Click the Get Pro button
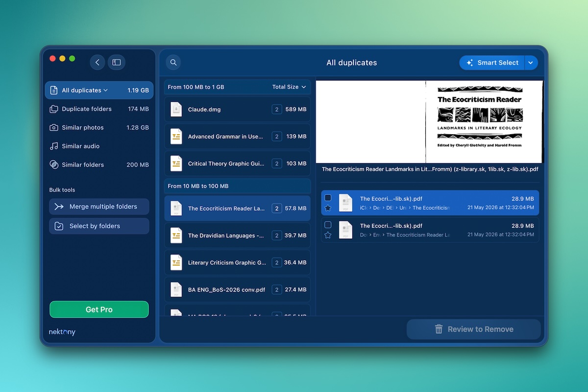Image resolution: width=588 pixels, height=392 pixels. click(x=99, y=310)
